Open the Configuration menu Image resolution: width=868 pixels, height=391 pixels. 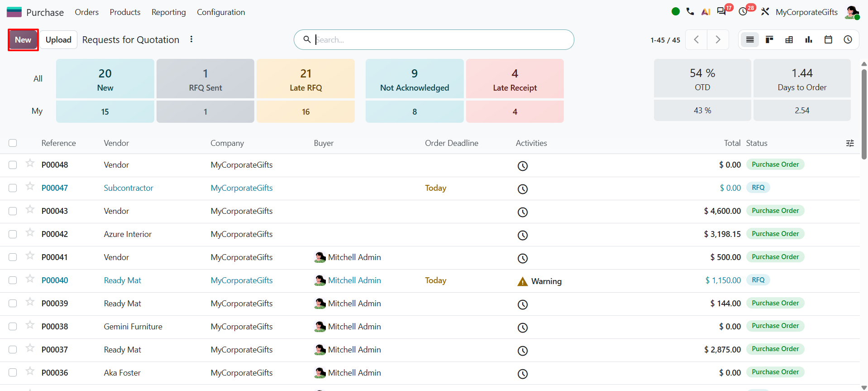click(221, 12)
